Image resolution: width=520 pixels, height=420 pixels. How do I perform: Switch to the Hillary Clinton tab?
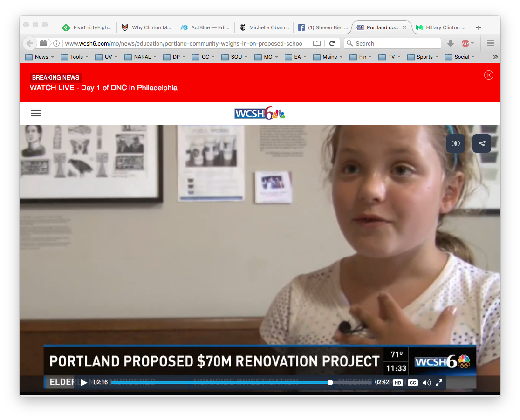(x=440, y=27)
